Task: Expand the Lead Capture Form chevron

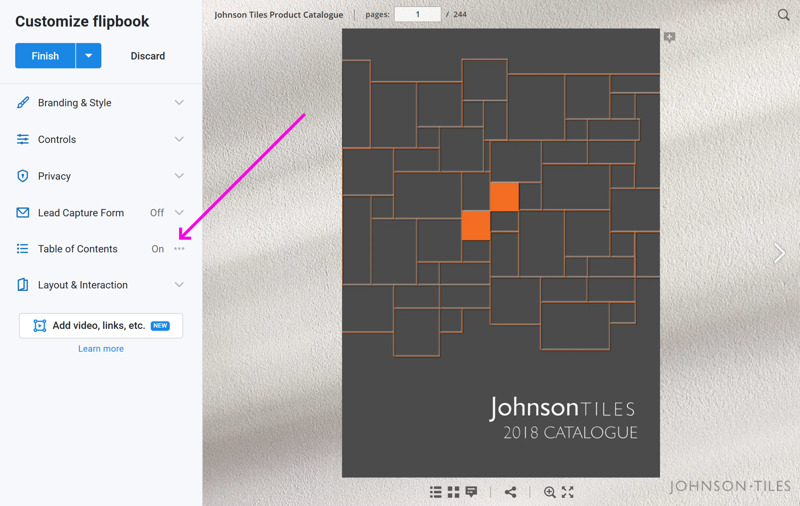Action: (179, 213)
